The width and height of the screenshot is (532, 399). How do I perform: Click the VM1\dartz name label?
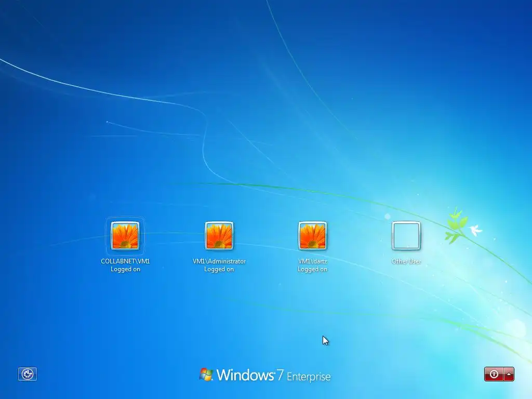312,261
